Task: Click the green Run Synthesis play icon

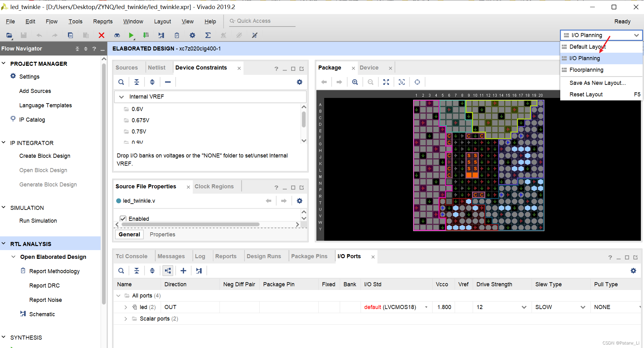Action: tap(131, 35)
